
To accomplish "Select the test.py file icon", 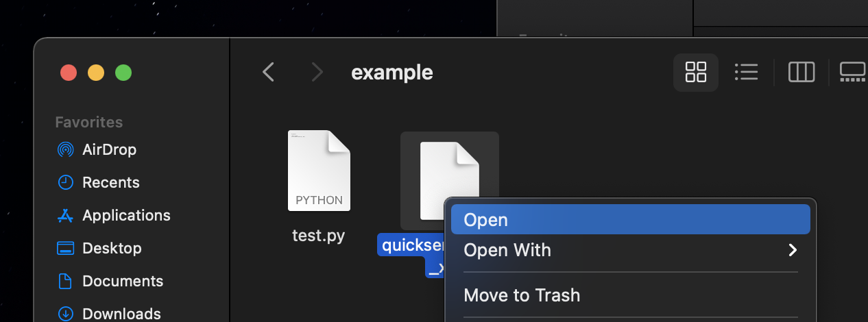I will [x=319, y=171].
